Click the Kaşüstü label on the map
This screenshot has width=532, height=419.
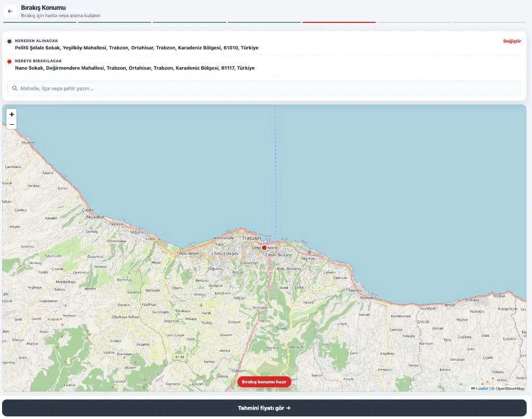[x=355, y=290]
